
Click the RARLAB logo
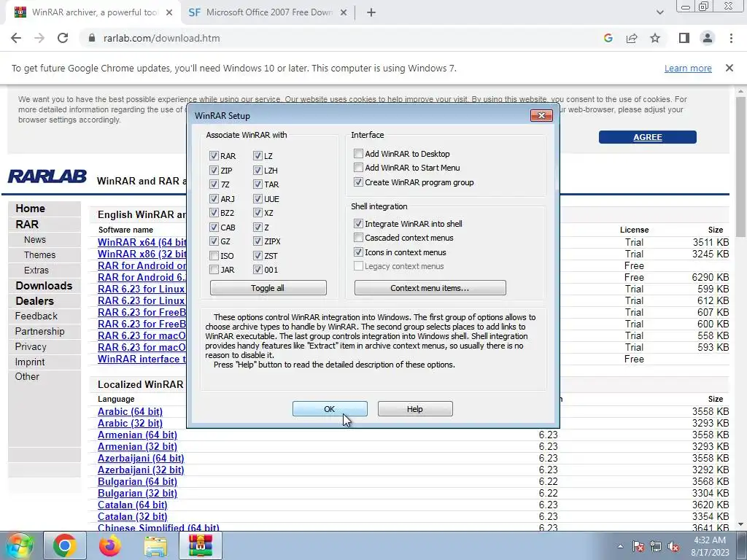[x=47, y=176]
